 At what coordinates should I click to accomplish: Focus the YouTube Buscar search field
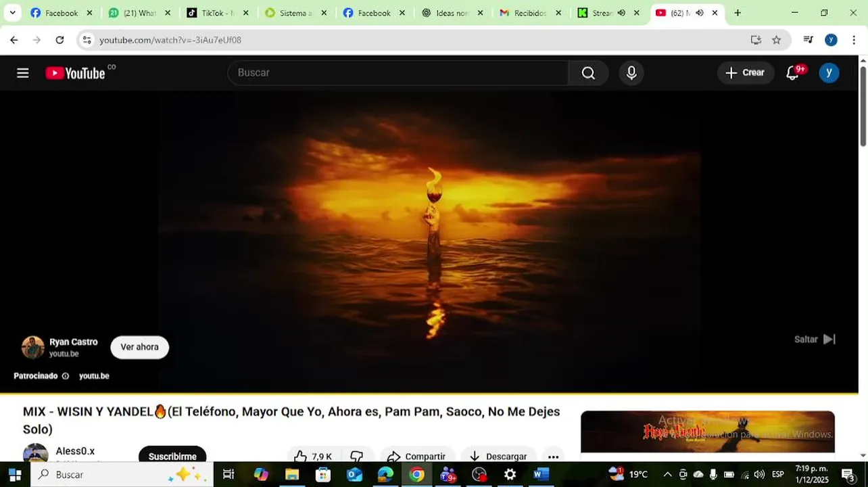tap(398, 73)
